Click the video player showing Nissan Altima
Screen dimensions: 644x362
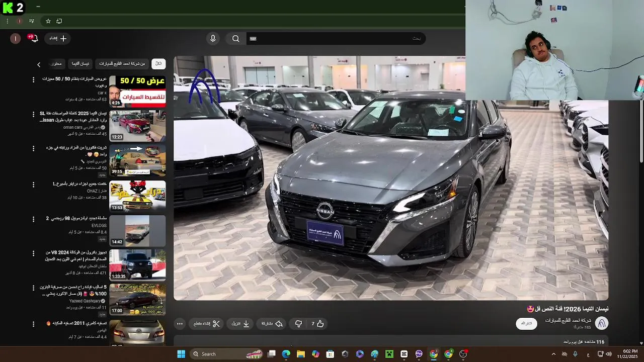[x=391, y=178]
